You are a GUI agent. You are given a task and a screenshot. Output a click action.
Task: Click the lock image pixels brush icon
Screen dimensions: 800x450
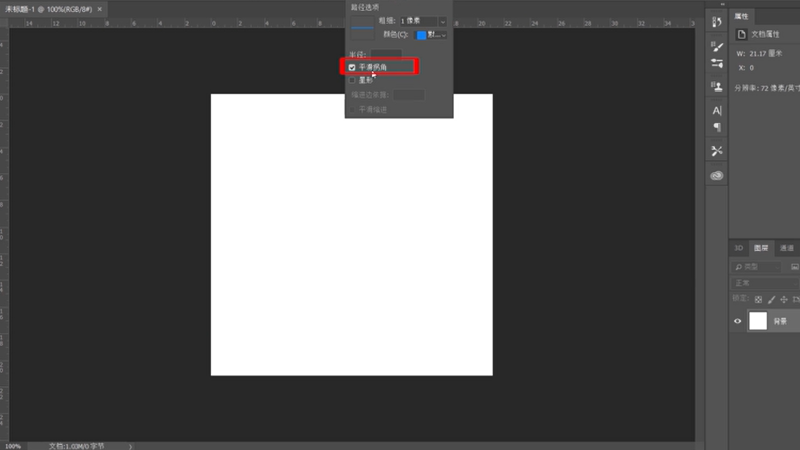771,299
